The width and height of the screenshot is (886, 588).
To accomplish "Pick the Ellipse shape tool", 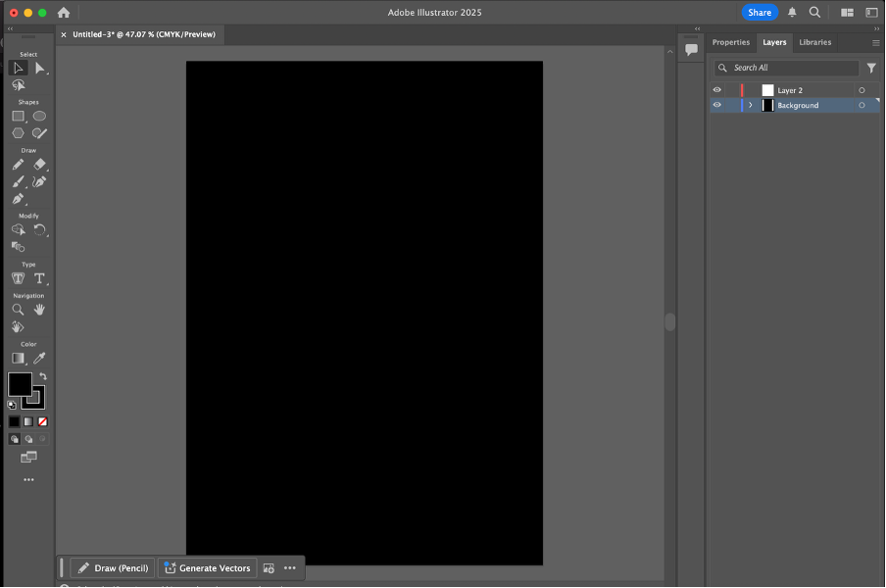I will pyautogui.click(x=40, y=116).
